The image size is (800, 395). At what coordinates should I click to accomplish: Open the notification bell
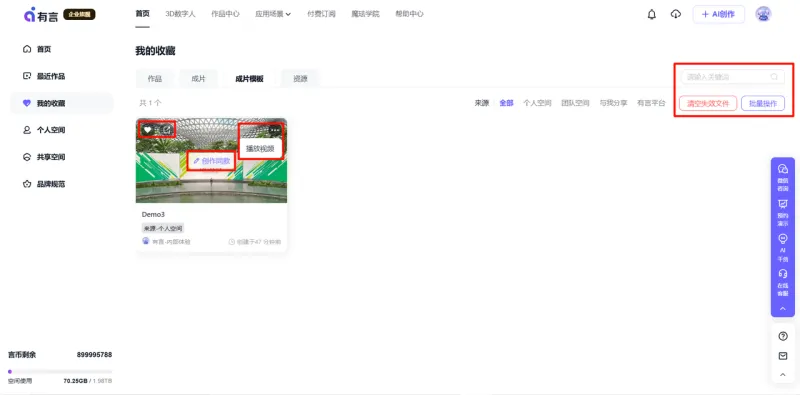pos(652,14)
